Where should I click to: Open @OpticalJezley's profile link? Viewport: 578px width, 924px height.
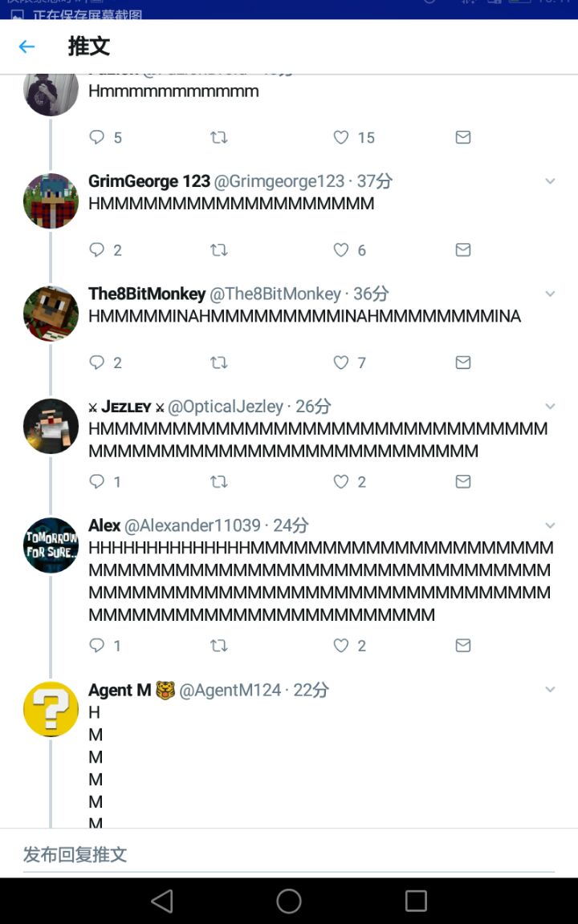click(x=226, y=407)
